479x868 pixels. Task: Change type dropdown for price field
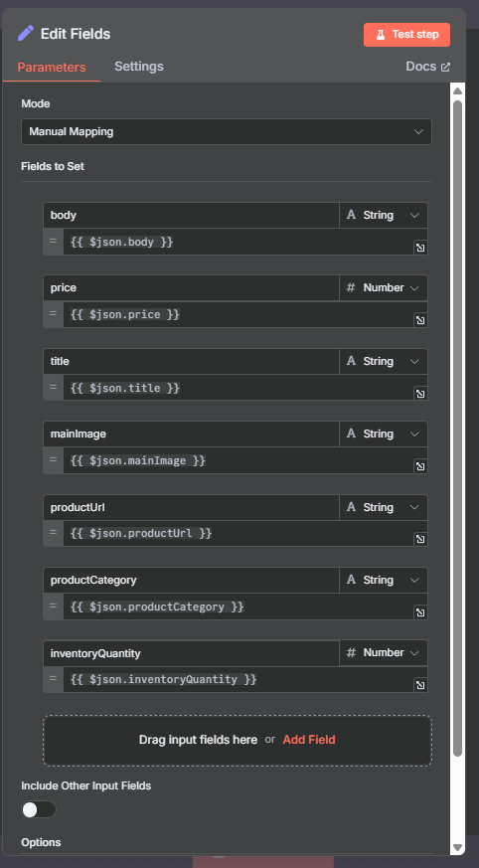coord(384,288)
